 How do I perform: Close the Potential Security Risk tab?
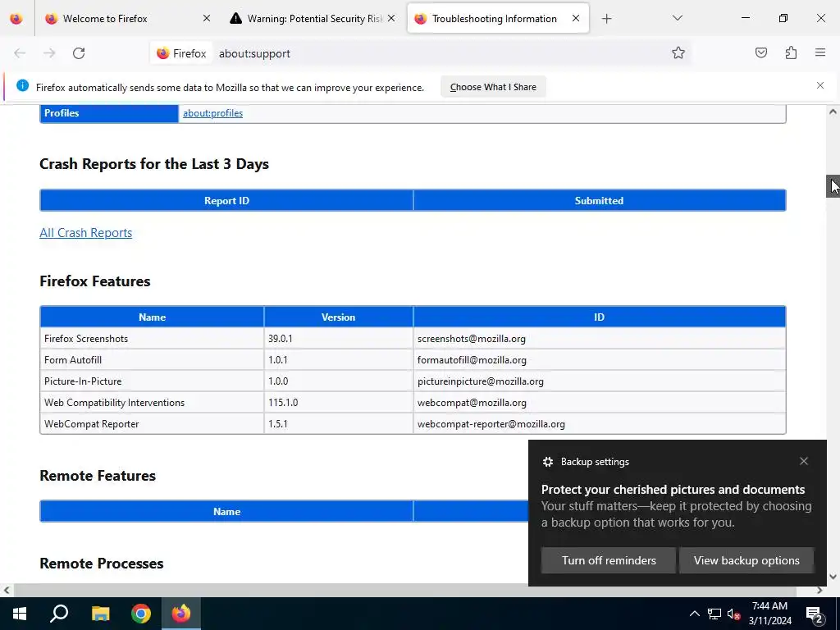pos(391,19)
